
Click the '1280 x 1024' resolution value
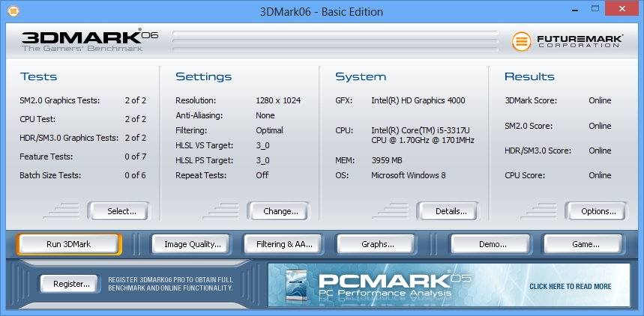click(278, 100)
